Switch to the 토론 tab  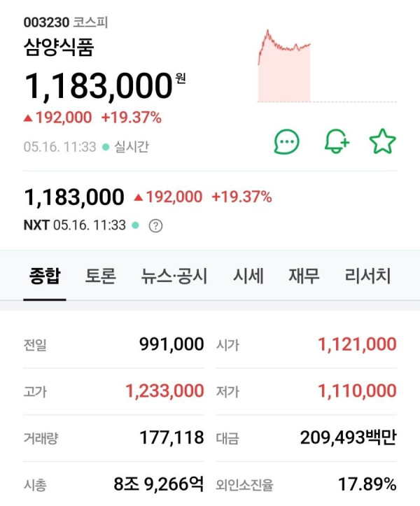pos(100,276)
